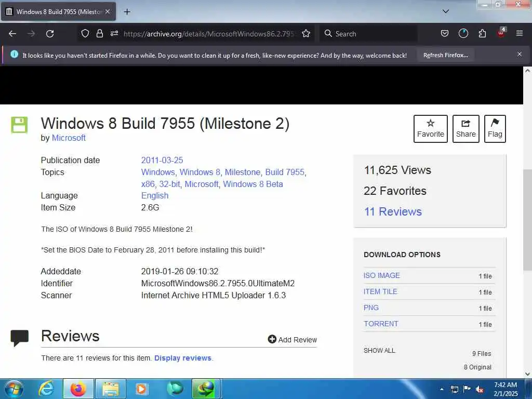Screen dimensions: 532x399
Task: Click the page vertical scrollbar thumb
Action: [x=527, y=219]
